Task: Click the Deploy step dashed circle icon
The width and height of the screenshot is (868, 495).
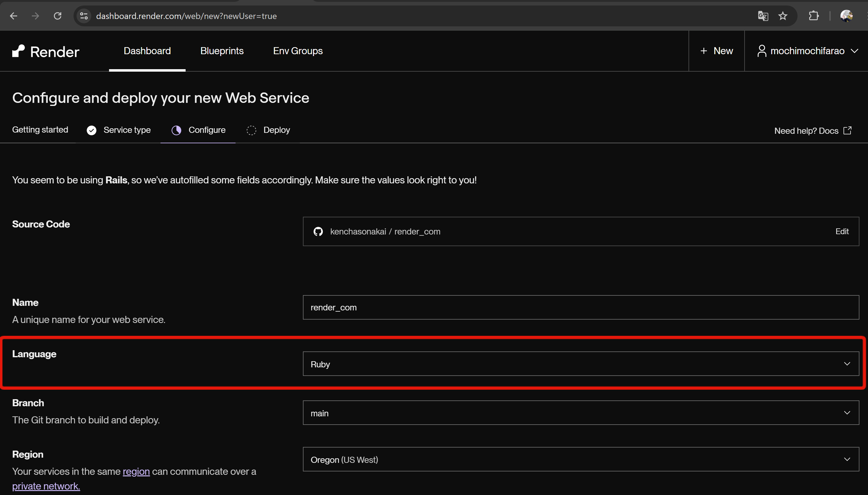Action: 251,130
